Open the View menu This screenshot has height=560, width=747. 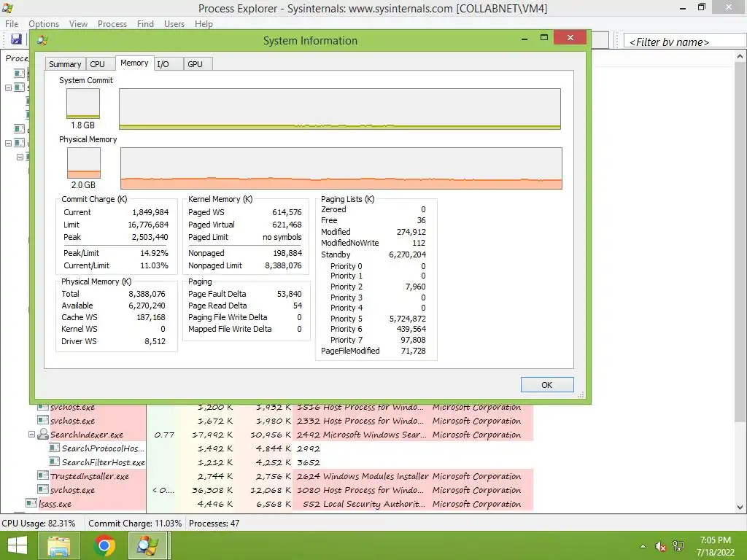point(78,24)
